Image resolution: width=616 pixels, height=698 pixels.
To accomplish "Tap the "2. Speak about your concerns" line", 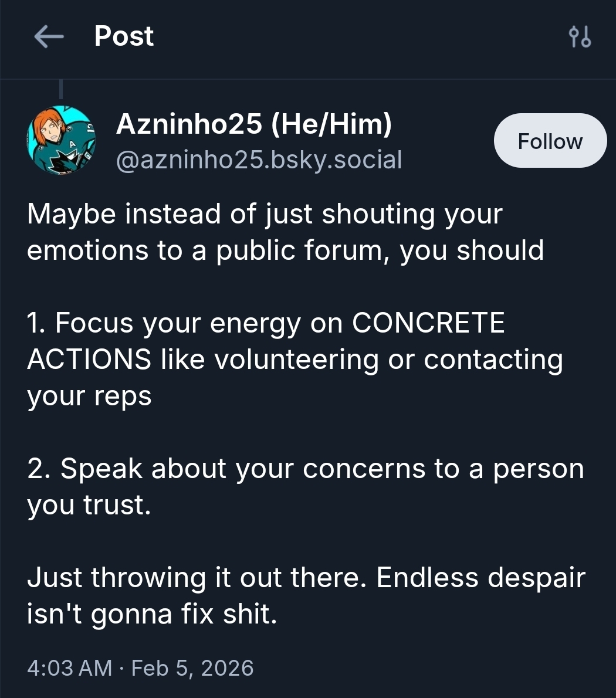I will (305, 469).
